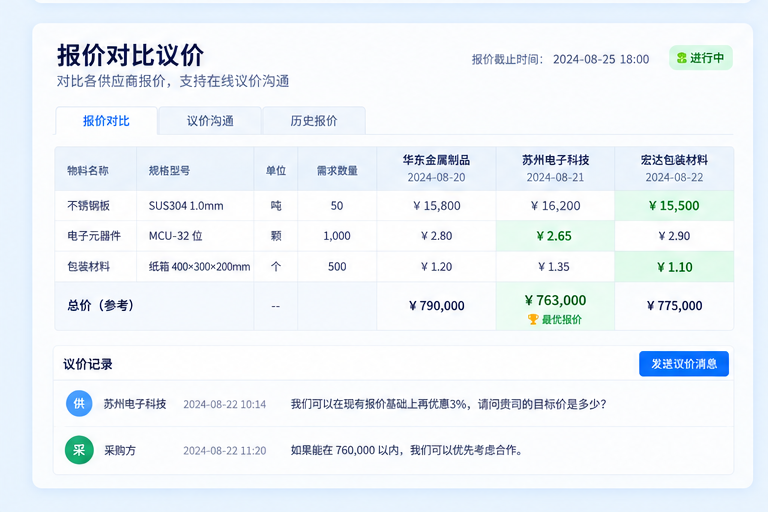Viewport: 768px width, 512px height.
Task: Click the 发送议价消息 button
Action: tap(684, 364)
